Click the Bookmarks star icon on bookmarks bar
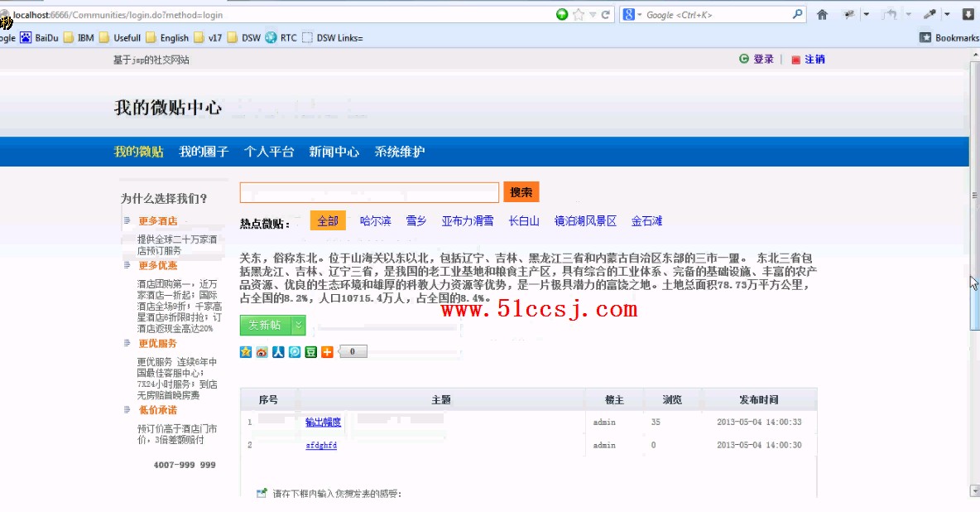 pos(925,37)
